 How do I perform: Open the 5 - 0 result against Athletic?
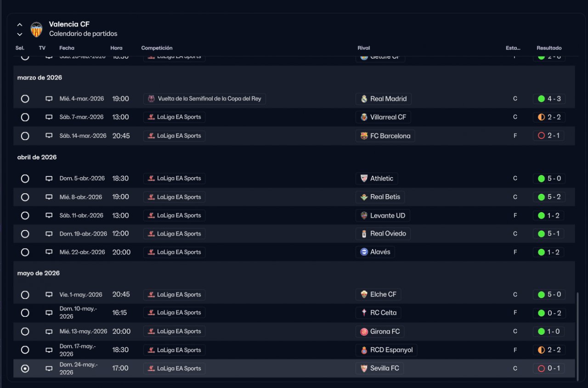tap(549, 179)
